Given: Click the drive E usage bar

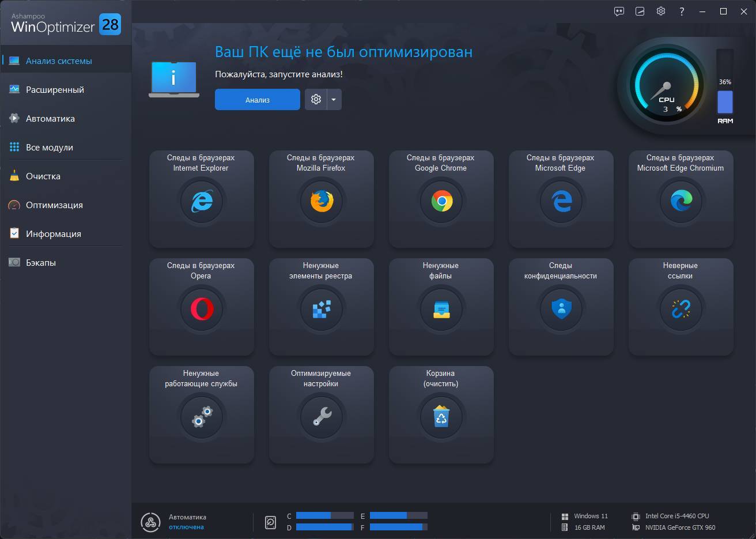Looking at the screenshot, I should [x=399, y=515].
